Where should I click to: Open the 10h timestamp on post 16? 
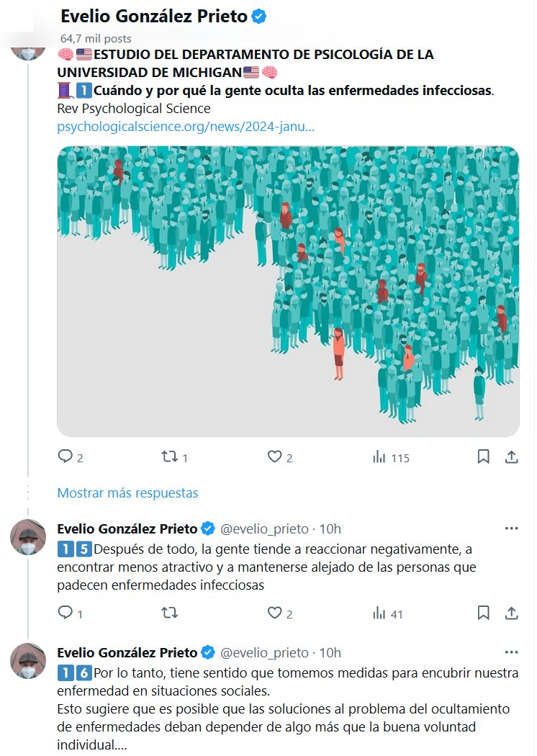(330, 653)
